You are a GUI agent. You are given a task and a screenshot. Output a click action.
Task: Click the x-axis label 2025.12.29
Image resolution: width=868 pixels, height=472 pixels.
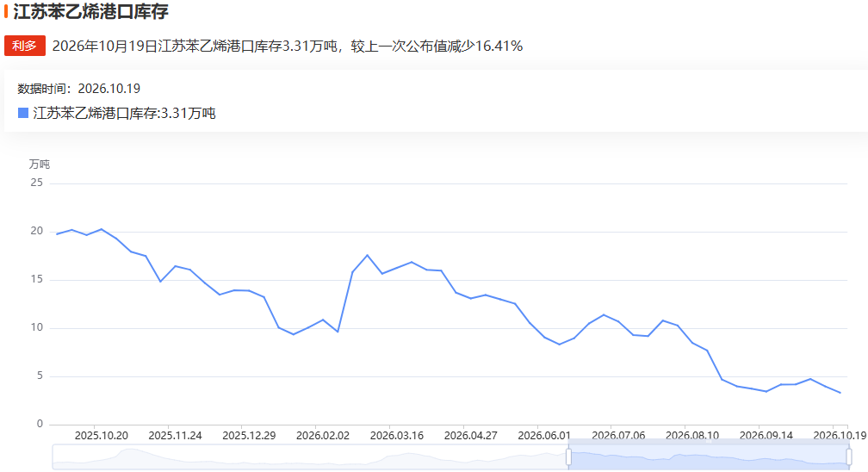249,436
